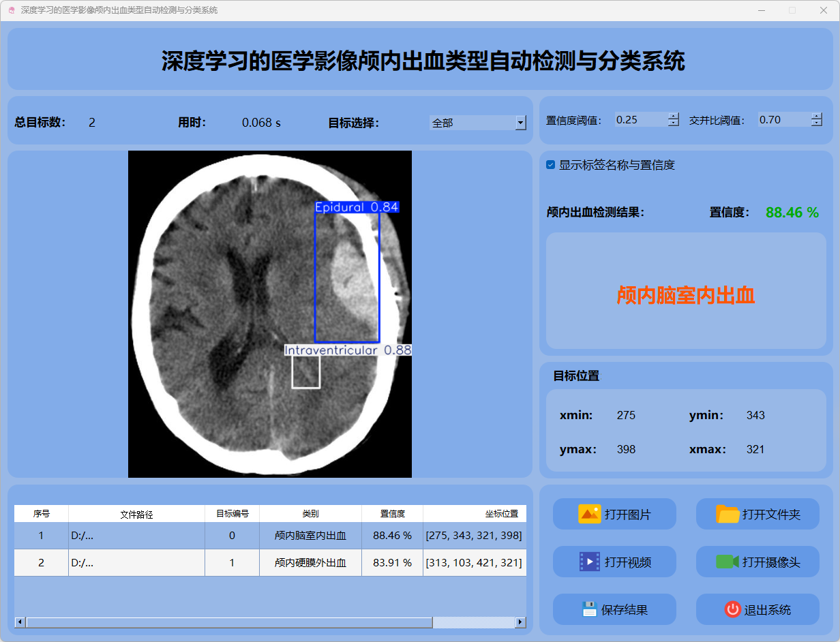The height and width of the screenshot is (642, 840).
Task: Decrease the confidence threshold with down arrow
Action: coord(674,123)
